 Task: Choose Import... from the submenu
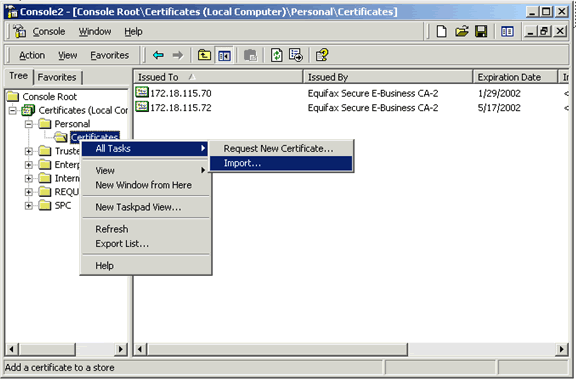click(281, 163)
